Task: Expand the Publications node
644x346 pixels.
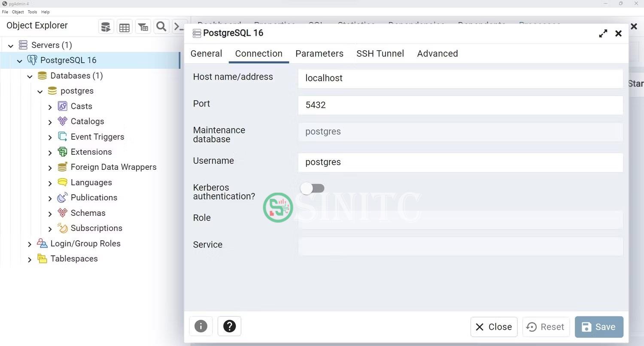Action: point(50,199)
